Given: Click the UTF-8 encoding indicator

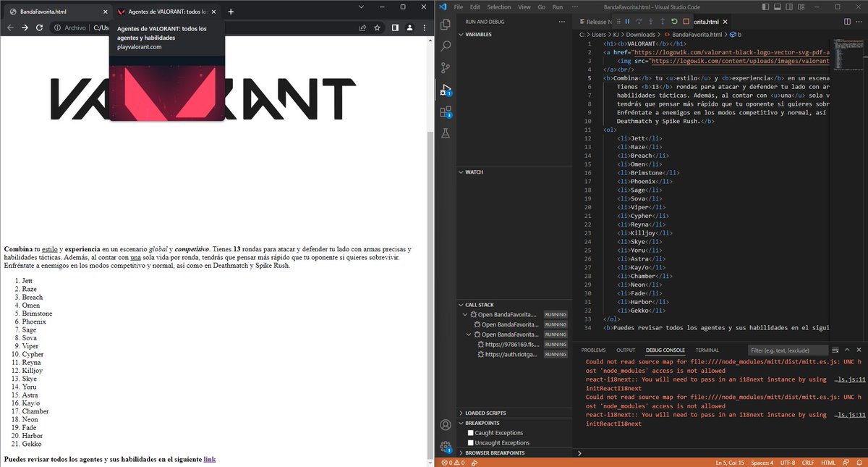Looking at the screenshot, I should click(787, 463).
